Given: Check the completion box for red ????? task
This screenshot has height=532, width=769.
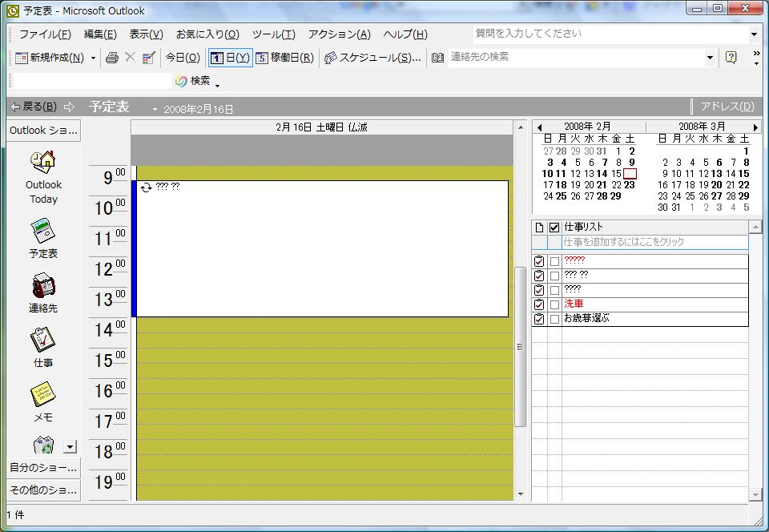Looking at the screenshot, I should (554, 261).
